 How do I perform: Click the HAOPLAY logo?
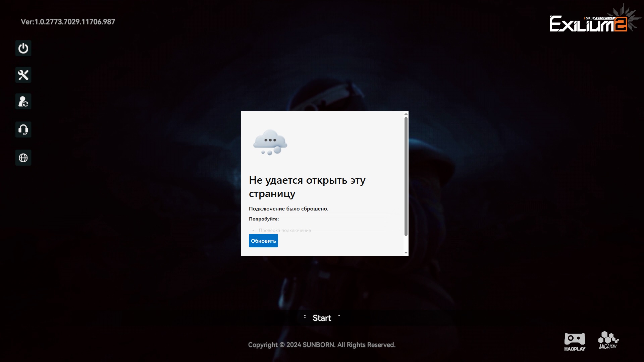[x=575, y=342]
